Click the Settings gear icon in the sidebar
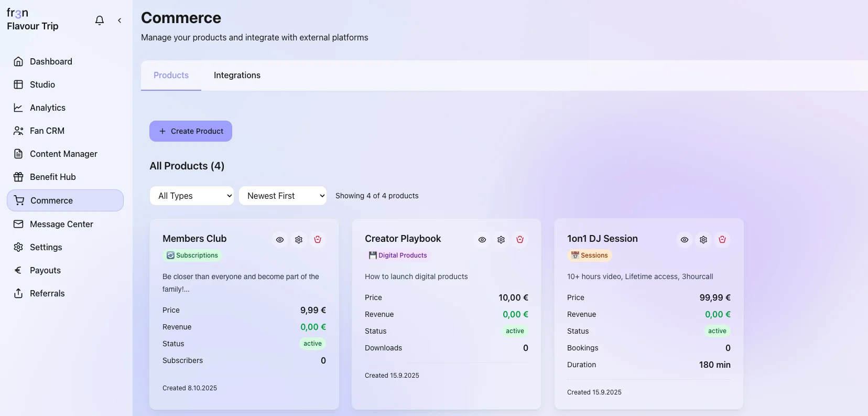 (18, 247)
